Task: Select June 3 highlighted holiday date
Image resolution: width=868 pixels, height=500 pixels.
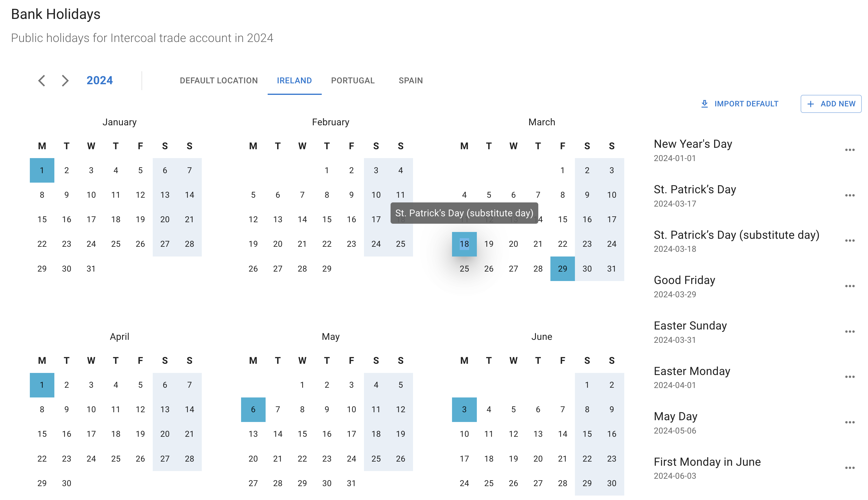Action: click(464, 409)
